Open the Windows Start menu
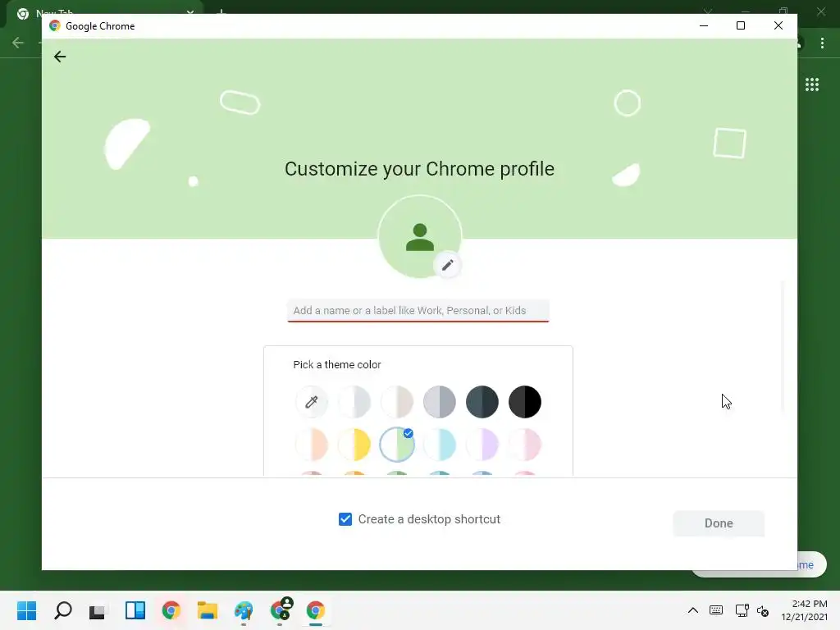The width and height of the screenshot is (840, 630). [x=26, y=610]
